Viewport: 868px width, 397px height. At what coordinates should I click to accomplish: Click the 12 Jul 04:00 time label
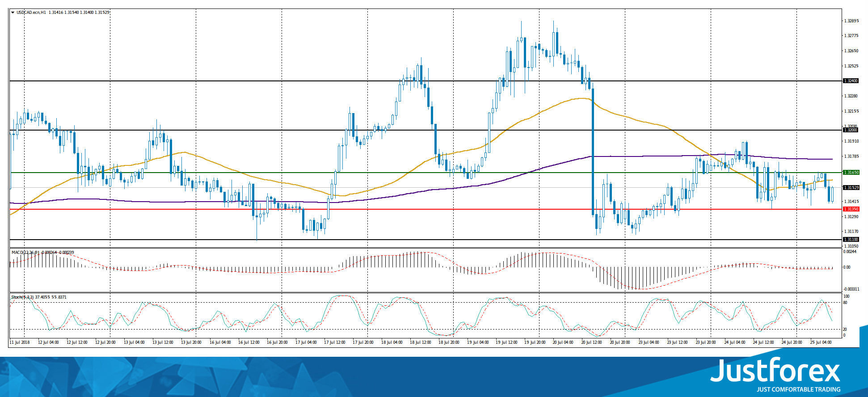point(49,342)
